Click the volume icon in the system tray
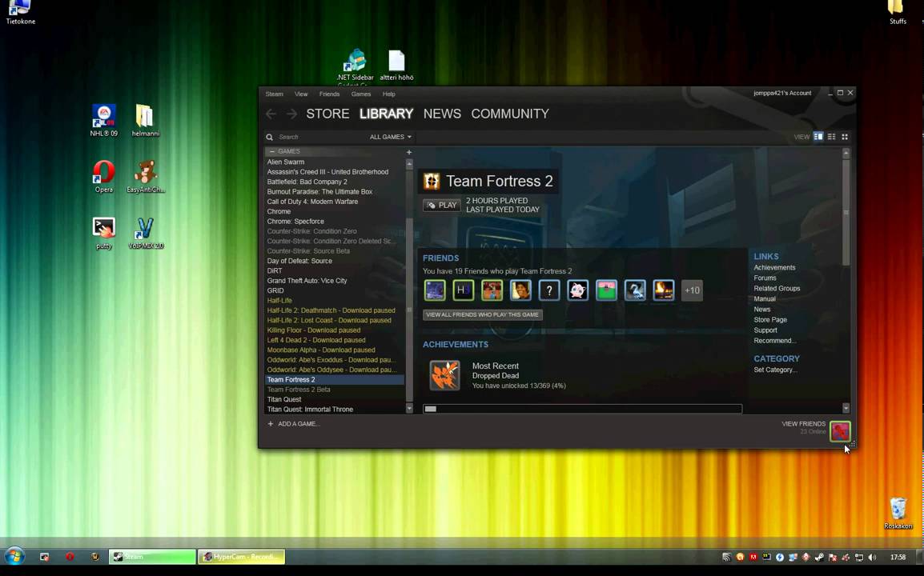924x576 pixels. tap(872, 557)
